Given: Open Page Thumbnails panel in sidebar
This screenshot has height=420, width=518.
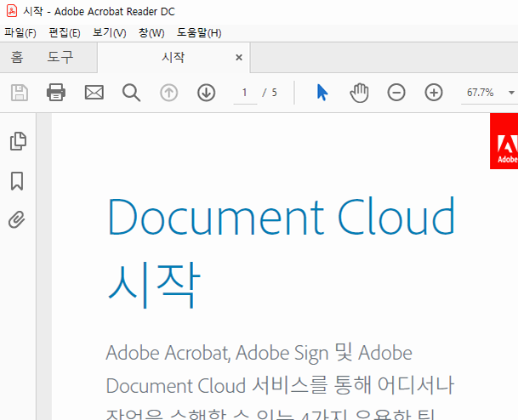Looking at the screenshot, I should tap(18, 141).
